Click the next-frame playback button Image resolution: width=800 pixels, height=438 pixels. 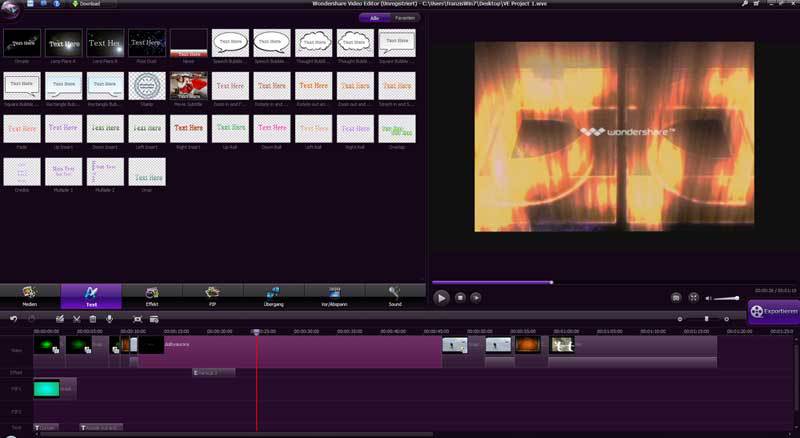tap(476, 297)
